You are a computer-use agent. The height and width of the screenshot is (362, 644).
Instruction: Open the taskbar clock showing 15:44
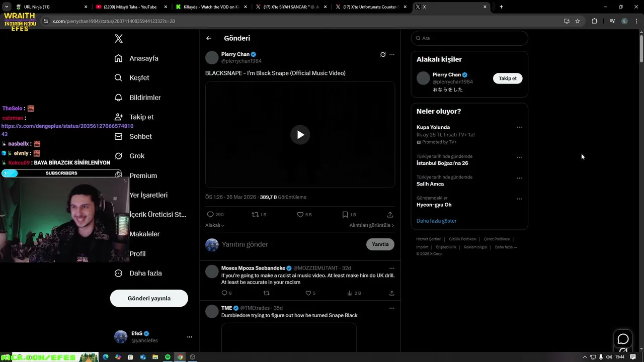point(620,357)
